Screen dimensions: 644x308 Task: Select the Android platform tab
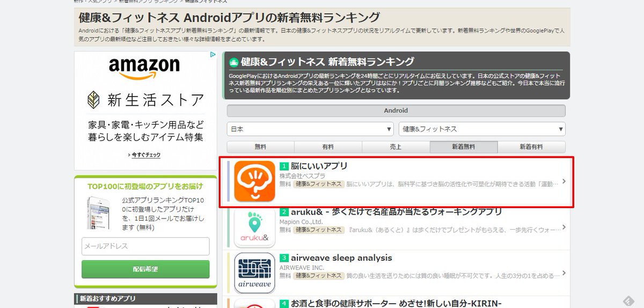point(396,111)
